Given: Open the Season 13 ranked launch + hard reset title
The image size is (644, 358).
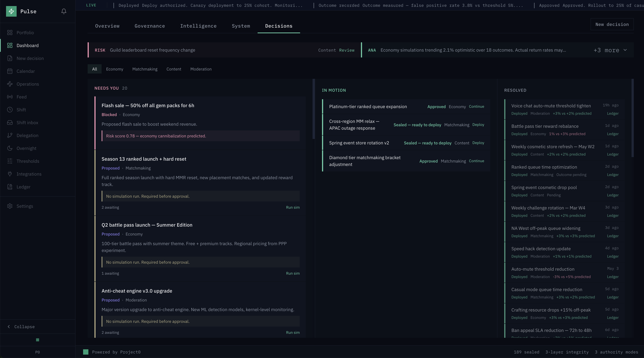Looking at the screenshot, I should pos(144,159).
